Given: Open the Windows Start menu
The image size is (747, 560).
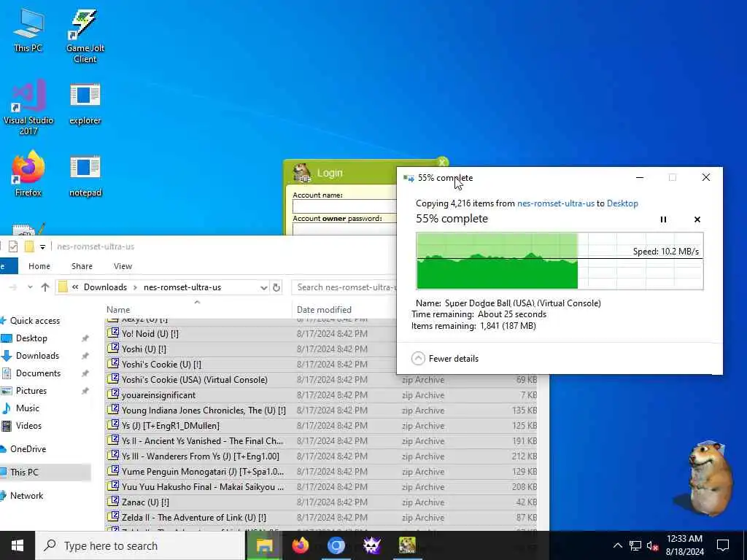Looking at the screenshot, I should (x=18, y=545).
